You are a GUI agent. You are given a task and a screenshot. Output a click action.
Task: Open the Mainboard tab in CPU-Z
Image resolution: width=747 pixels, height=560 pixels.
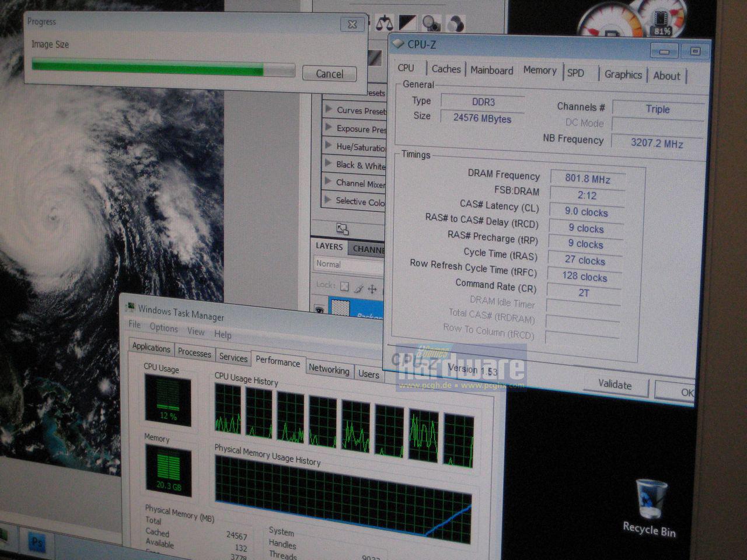(x=492, y=70)
